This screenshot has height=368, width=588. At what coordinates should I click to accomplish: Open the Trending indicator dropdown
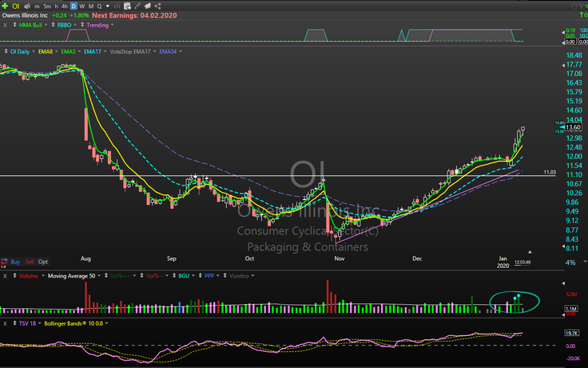pyautogui.click(x=112, y=25)
